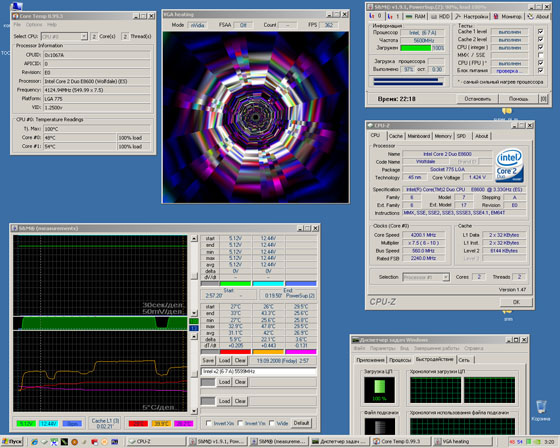Viewport: 560px width, 448px height.
Task: Switch to the Memory tab in CPU-Z
Action: [x=443, y=136]
